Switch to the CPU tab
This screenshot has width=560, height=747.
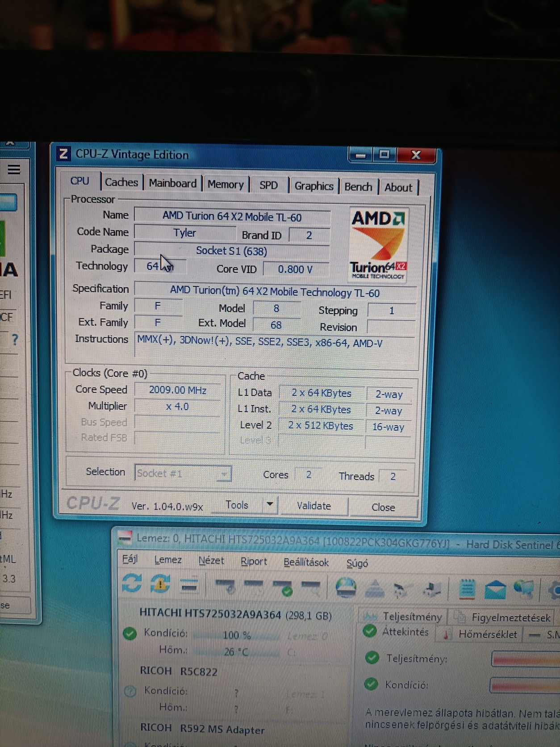pos(80,181)
